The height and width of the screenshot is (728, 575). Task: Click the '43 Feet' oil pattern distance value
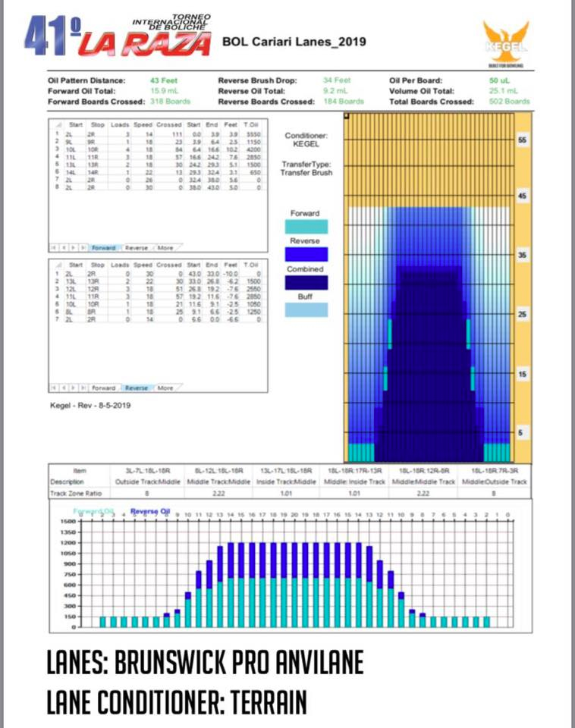[x=164, y=80]
